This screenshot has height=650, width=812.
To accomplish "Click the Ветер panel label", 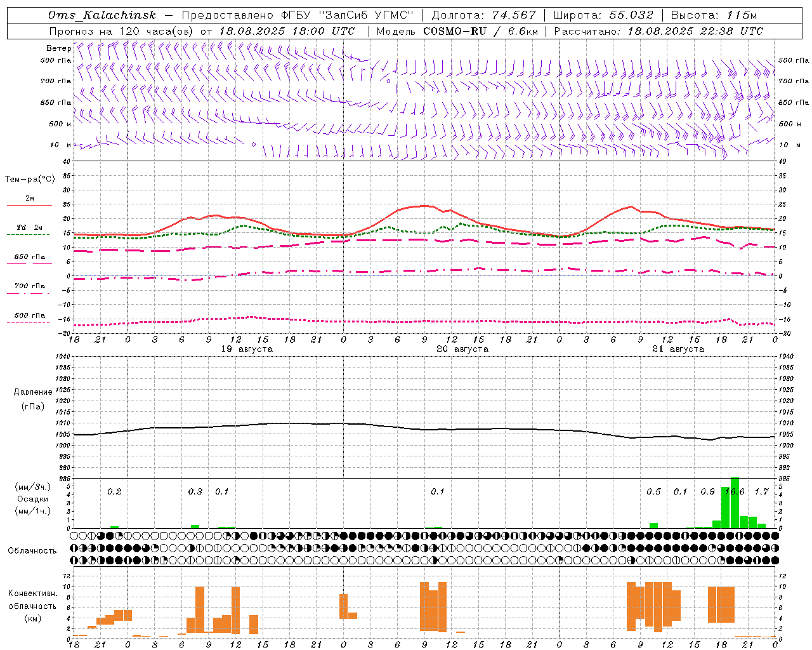I will click(x=58, y=48).
